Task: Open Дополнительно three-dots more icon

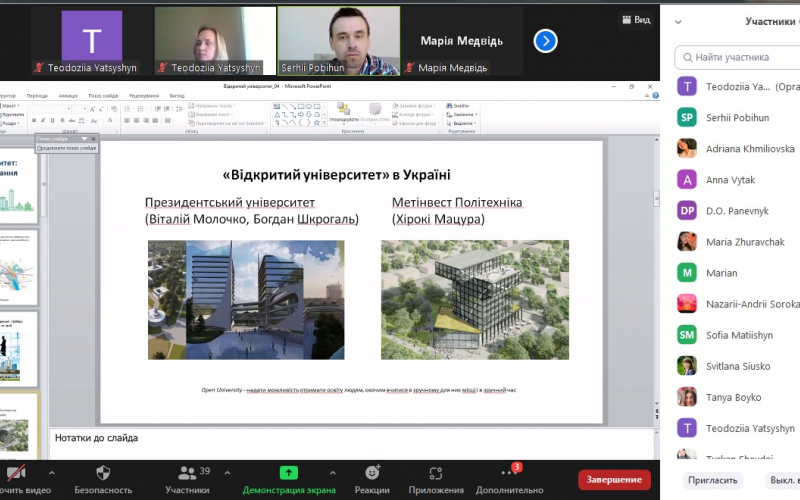Action: click(509, 473)
